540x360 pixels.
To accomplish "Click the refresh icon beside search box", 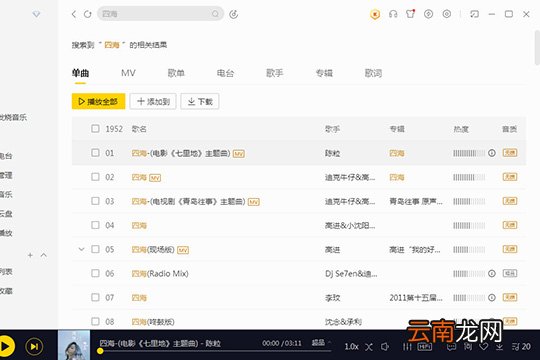I will click(87, 14).
